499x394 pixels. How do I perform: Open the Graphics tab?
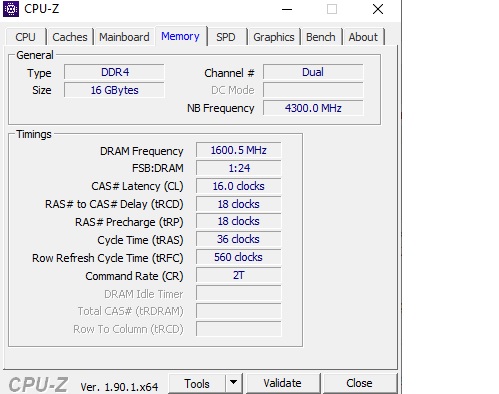coord(274,37)
